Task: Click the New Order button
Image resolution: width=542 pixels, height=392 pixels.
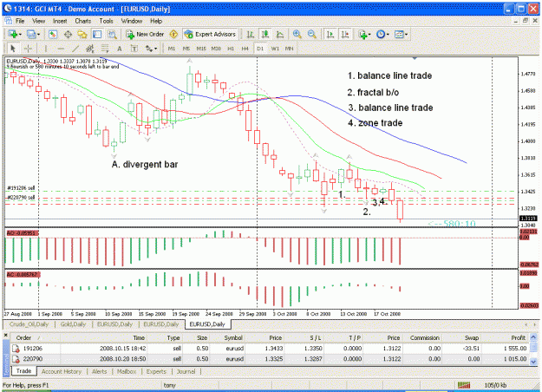Action: pos(145,34)
